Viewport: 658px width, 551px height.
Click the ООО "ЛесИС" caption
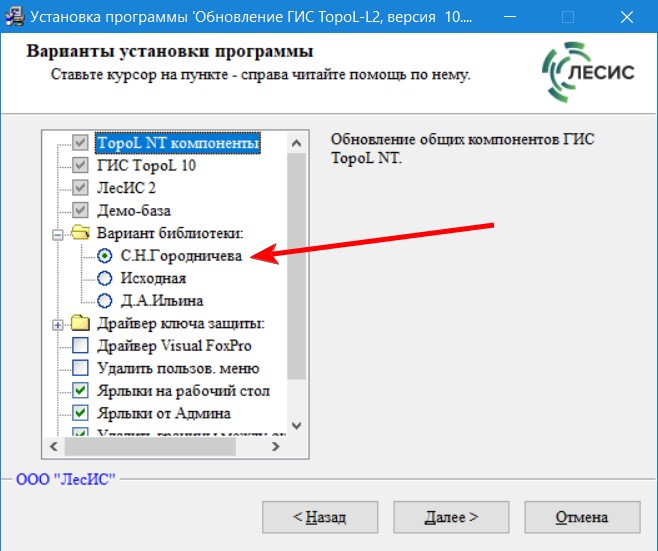coord(65,479)
